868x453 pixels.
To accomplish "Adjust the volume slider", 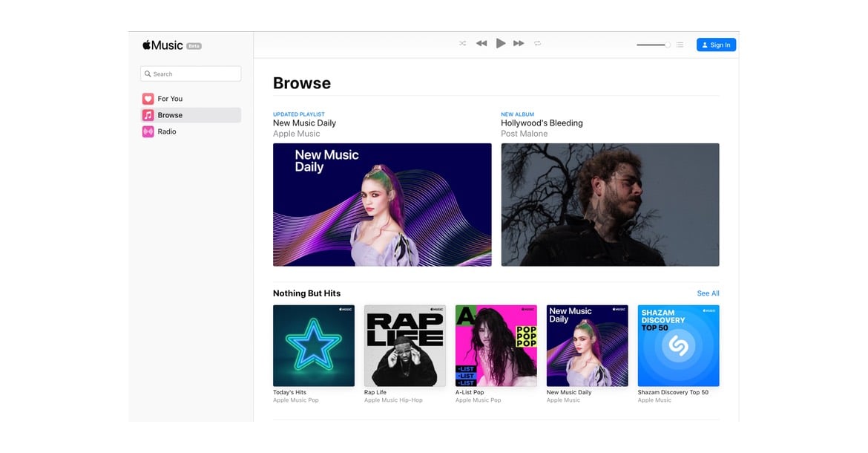I will (x=653, y=45).
